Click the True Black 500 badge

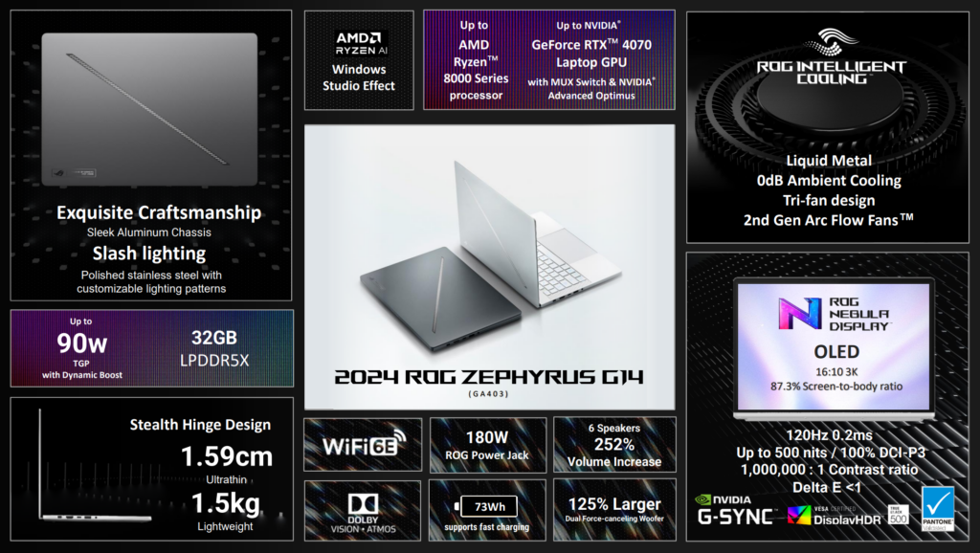click(898, 515)
